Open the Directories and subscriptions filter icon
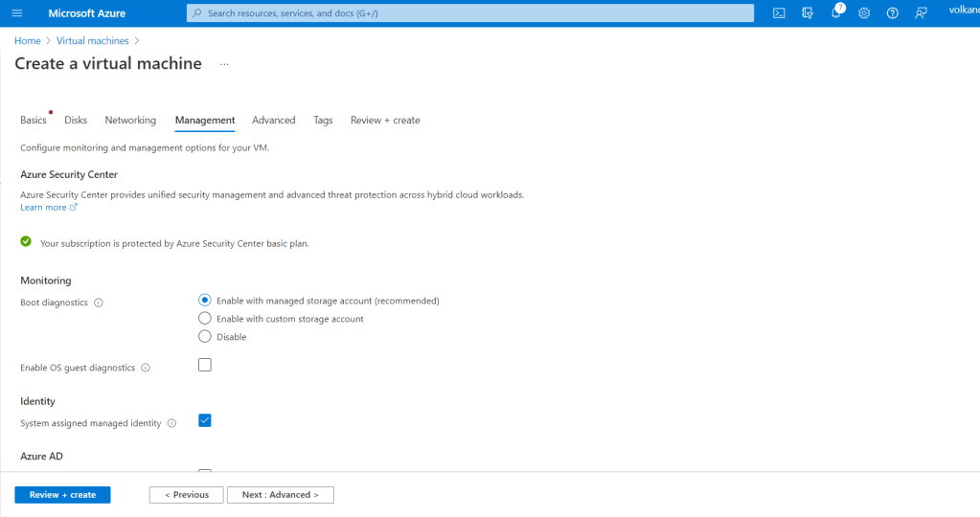This screenshot has width=980, height=517. (808, 12)
